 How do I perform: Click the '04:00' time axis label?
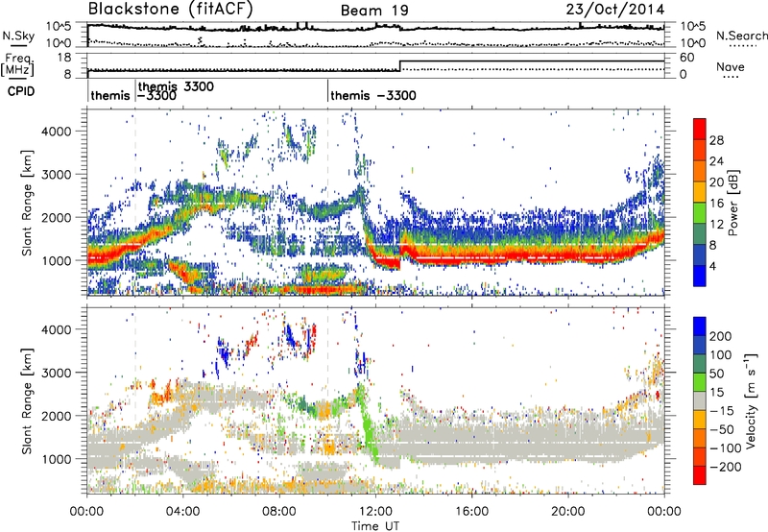(183, 511)
